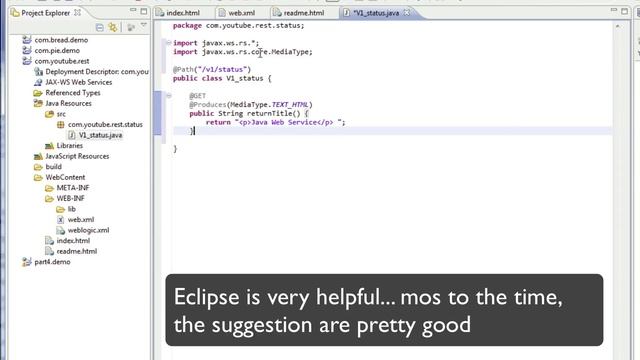Screen dimensions: 640x360
Task: Select the Project Explorer tab
Action: tap(45, 13)
